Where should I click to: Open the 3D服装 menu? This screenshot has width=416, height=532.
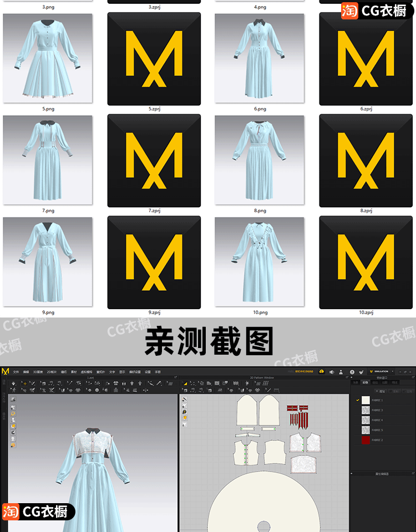tap(38, 372)
